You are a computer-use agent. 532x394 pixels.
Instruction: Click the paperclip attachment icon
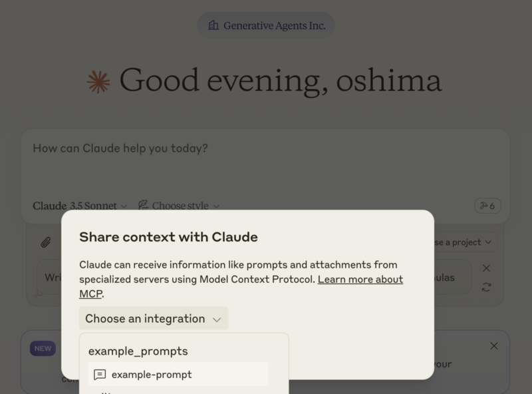coord(46,242)
